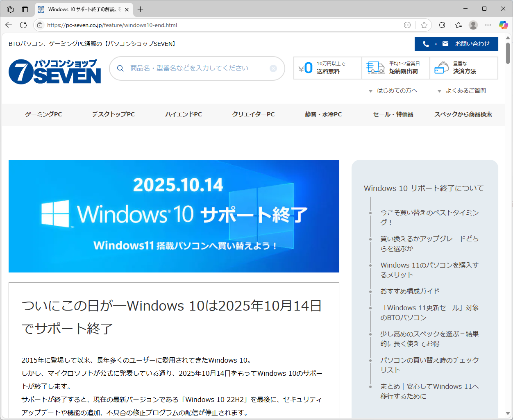Click scrollbar up arrow

coord(508,38)
